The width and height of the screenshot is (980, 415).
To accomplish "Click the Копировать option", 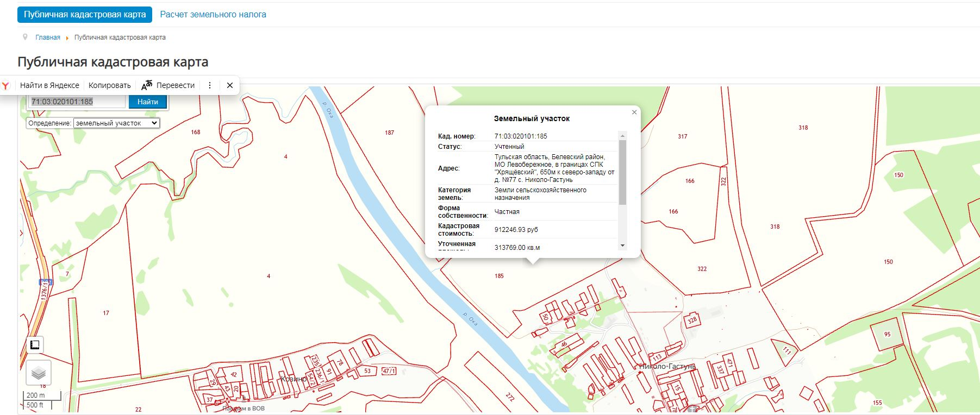I will pyautogui.click(x=110, y=85).
